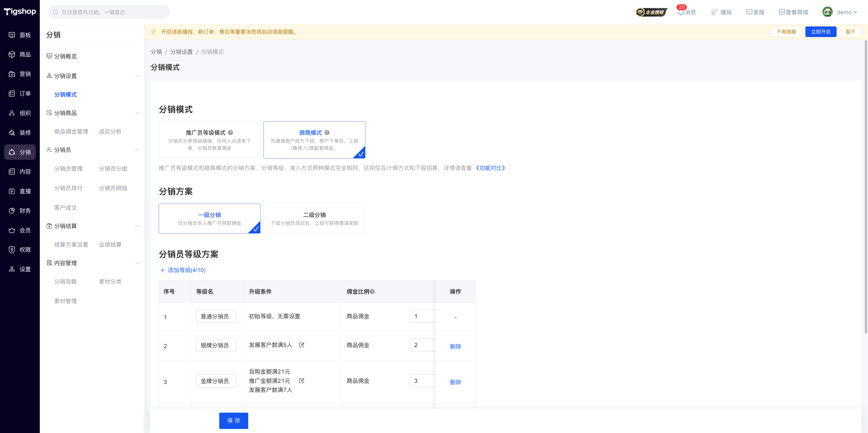Select the 二级分销 plan card
The image size is (868, 433).
[314, 218]
